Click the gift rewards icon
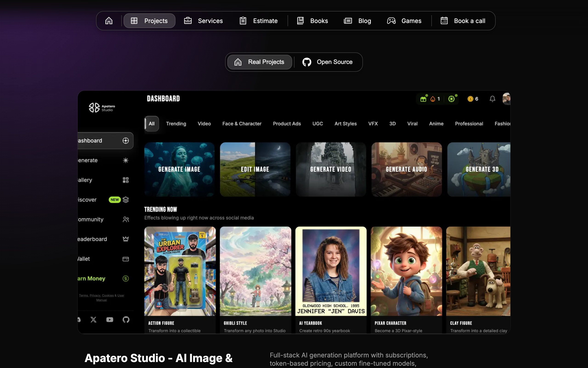 [423, 99]
